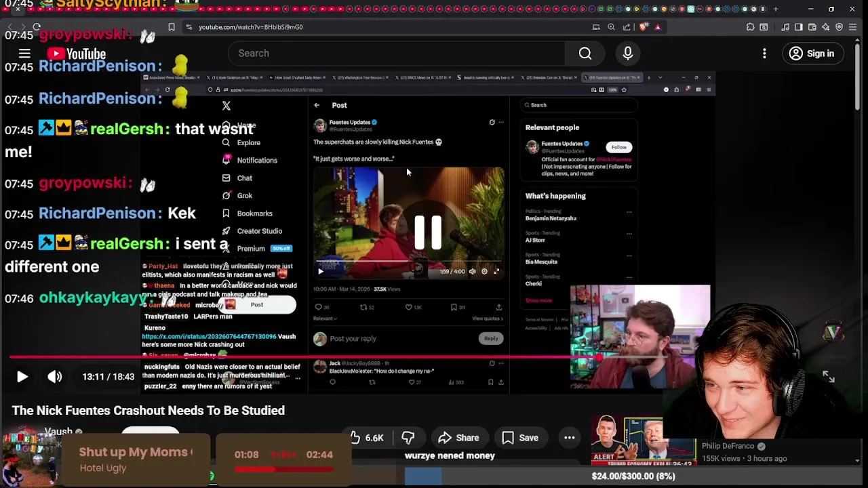Click pause overlay on the embedded tweet video

point(428,232)
